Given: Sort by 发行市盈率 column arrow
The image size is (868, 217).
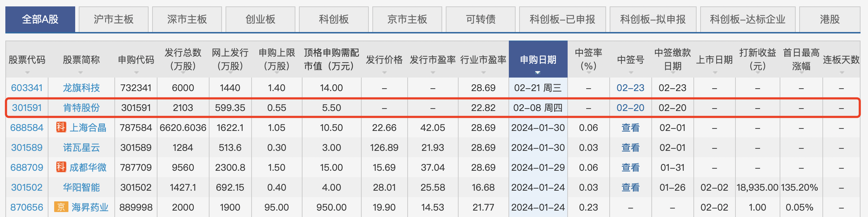Looking at the screenshot, I should pos(433,73).
